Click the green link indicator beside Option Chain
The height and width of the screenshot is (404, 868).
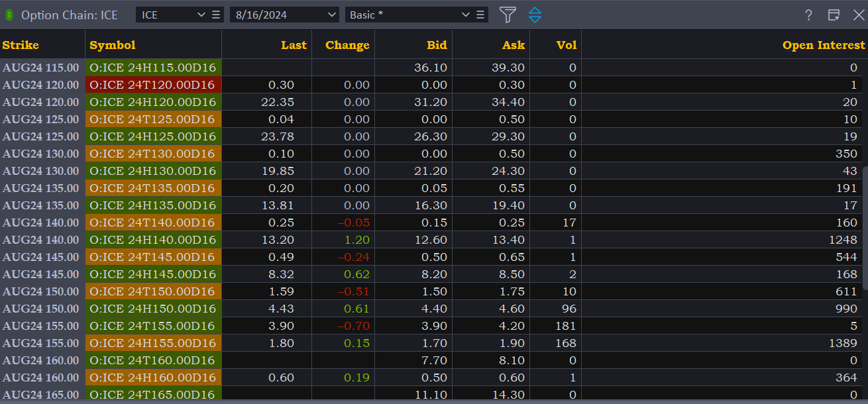[x=9, y=15]
